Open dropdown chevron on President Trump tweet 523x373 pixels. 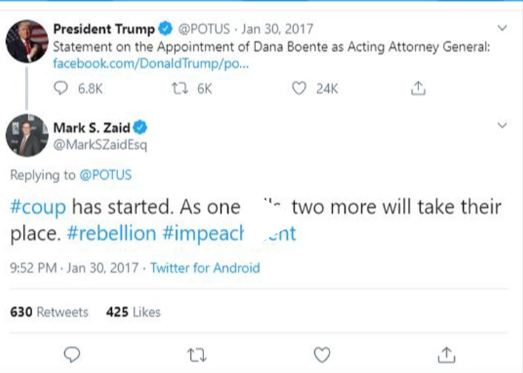(502, 28)
